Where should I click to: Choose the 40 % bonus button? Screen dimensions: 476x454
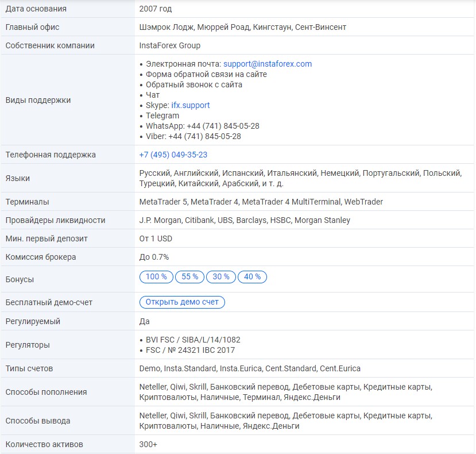point(252,277)
